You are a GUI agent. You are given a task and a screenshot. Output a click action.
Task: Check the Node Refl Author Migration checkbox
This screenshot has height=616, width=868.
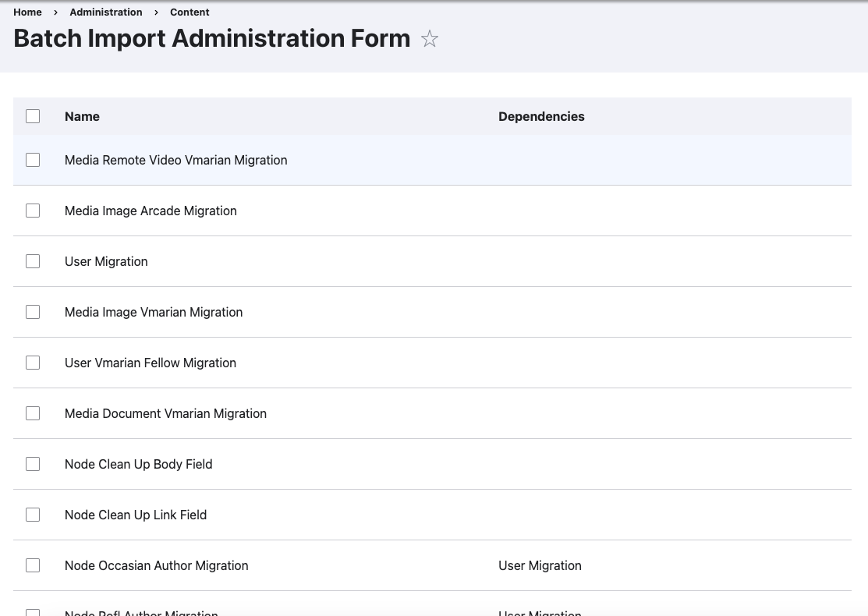click(33, 613)
